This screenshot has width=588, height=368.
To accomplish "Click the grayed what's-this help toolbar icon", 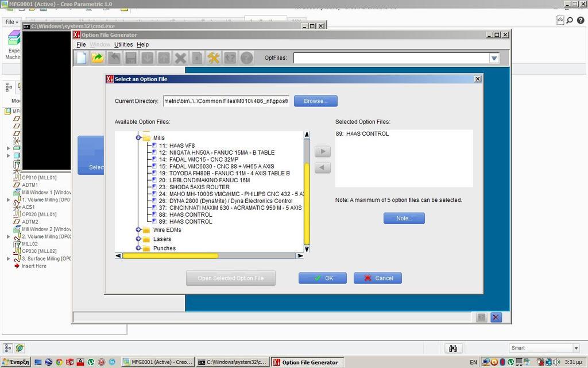I will (230, 58).
